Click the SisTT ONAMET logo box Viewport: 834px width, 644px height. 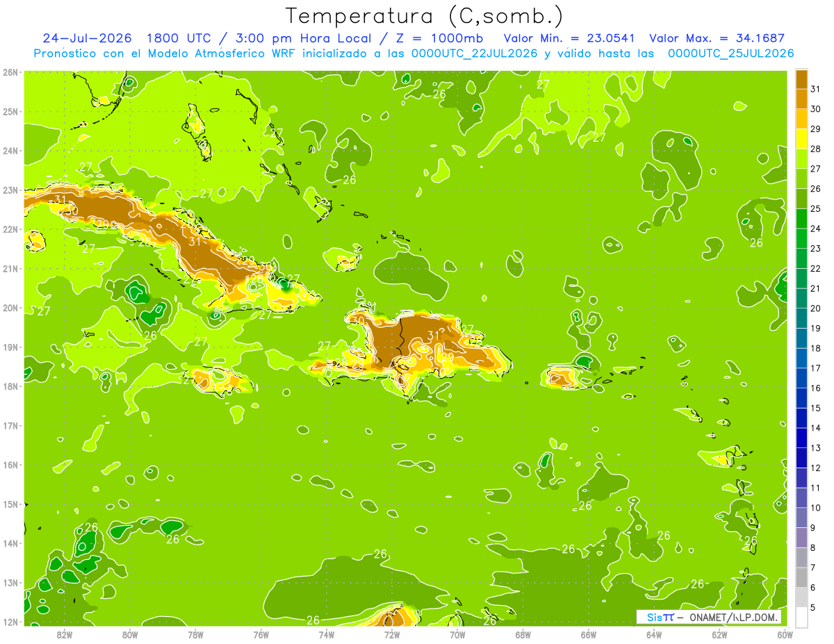coord(709,617)
